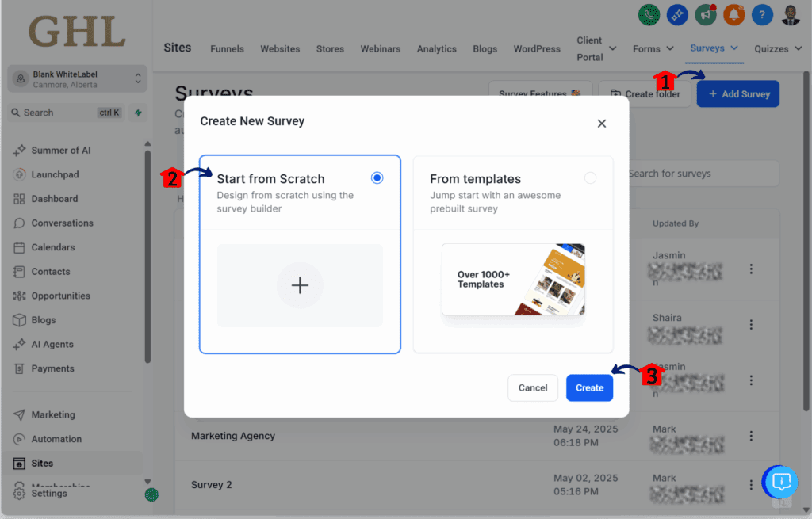Open the megaphone announcements icon
The image size is (812, 519).
705,14
